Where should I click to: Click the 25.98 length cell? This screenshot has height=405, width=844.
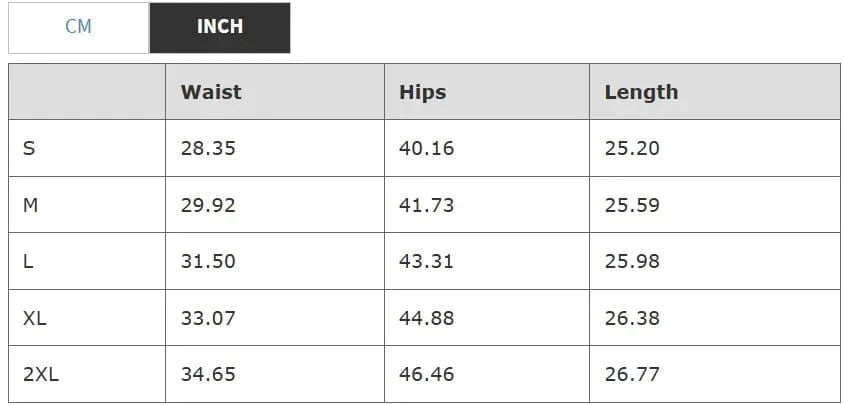tap(632, 262)
